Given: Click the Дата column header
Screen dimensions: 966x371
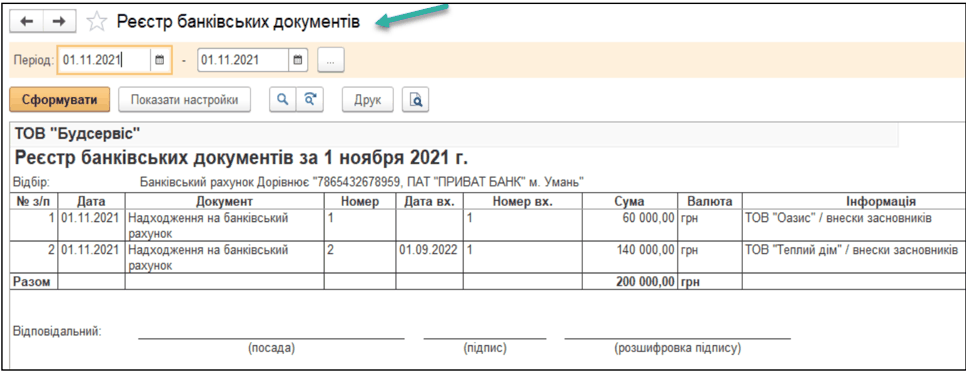Looking at the screenshot, I should 91,202.
